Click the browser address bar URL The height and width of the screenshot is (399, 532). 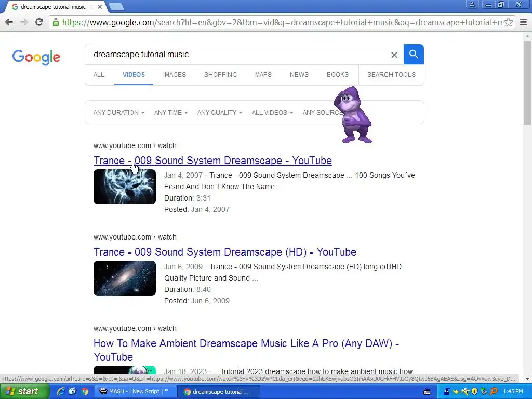[282, 22]
